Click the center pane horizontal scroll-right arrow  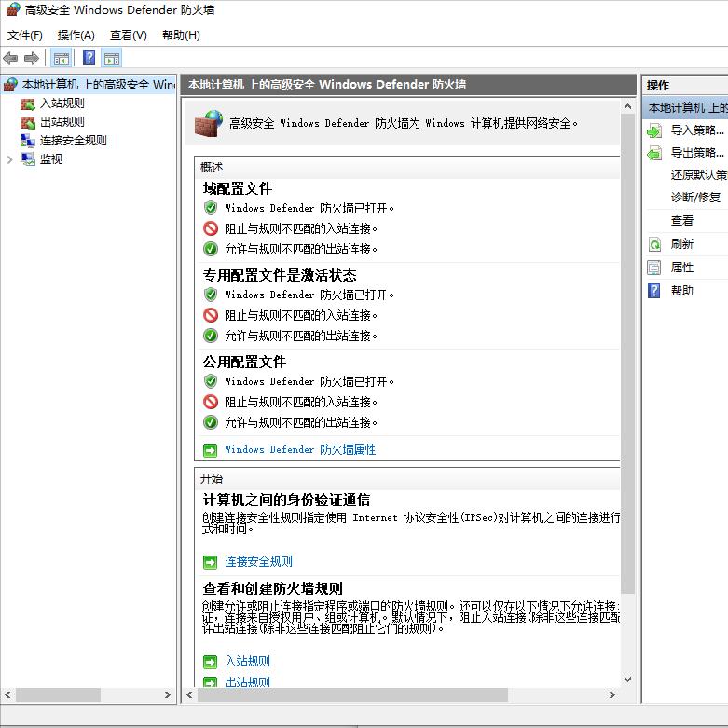coord(612,695)
